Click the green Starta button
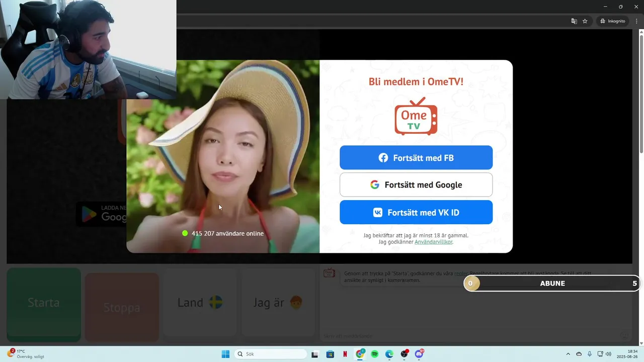The image size is (644, 362). (44, 303)
